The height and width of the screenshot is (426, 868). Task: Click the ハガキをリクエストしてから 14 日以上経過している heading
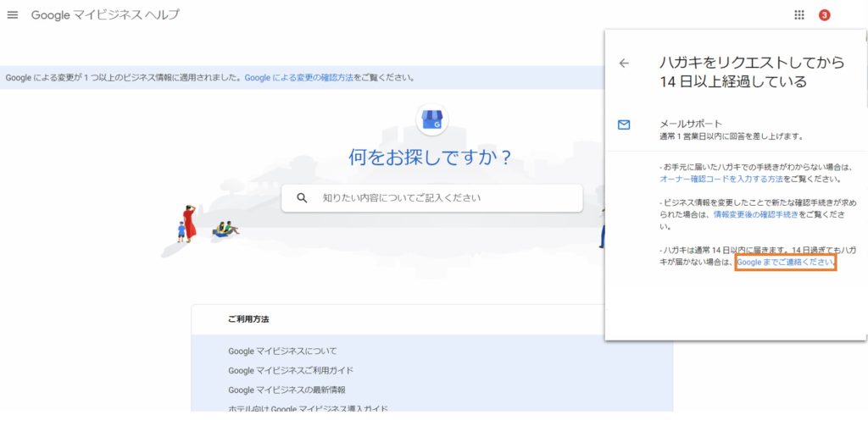pos(753,72)
